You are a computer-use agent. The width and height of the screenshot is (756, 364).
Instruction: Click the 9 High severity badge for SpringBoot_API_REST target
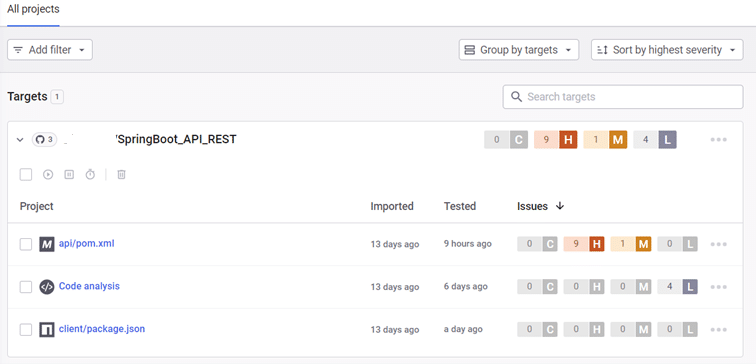click(555, 140)
